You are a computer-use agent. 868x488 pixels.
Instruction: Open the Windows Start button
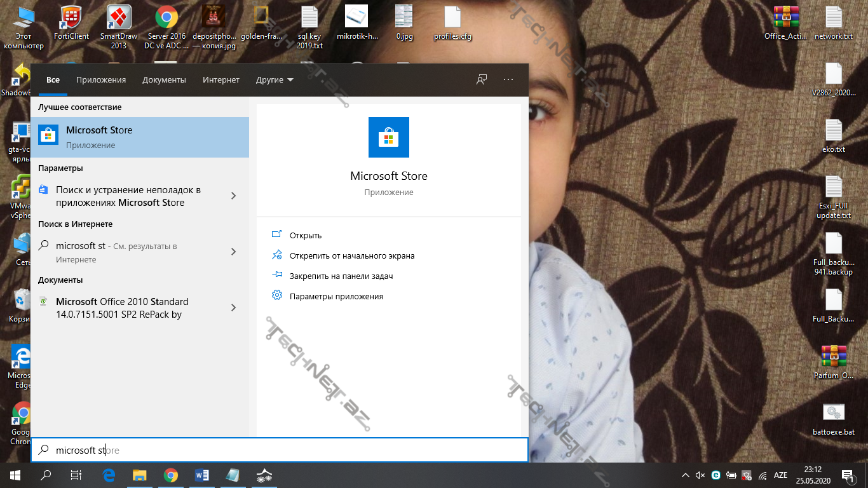coord(15,475)
